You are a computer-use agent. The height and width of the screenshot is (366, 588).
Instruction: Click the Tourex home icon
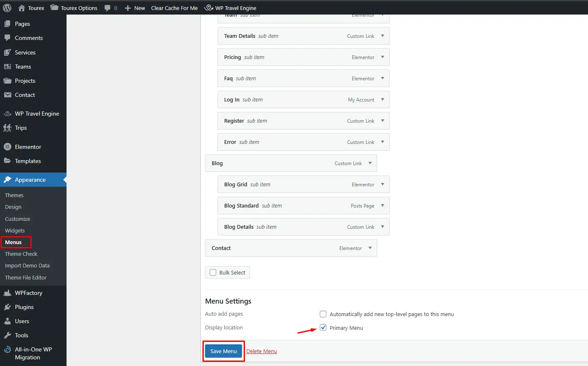point(22,8)
